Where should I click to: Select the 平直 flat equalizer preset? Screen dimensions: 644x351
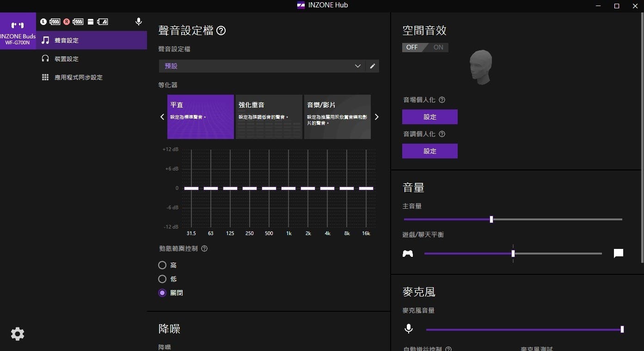pyautogui.click(x=201, y=117)
